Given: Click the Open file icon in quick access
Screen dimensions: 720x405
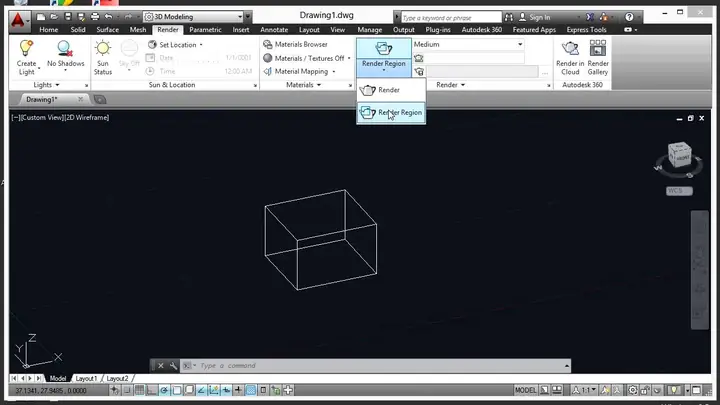Looking at the screenshot, I should tap(54, 17).
